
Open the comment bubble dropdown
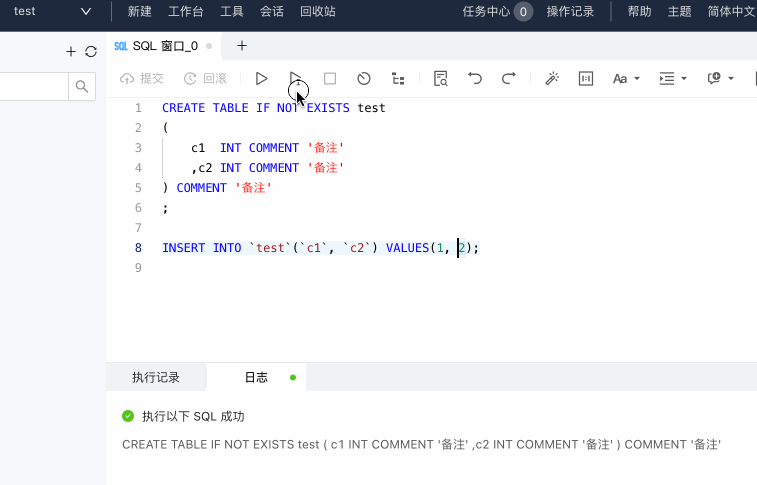720,78
